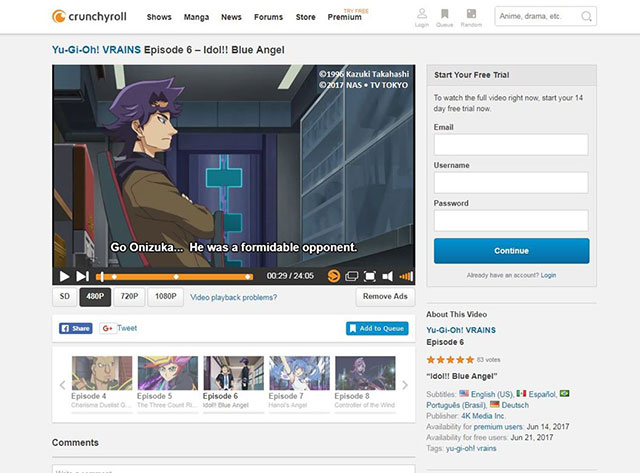Open Yu-Gi-Oh! VRAINS title link at top
Viewport: 640px width, 473px height.
pos(96,50)
